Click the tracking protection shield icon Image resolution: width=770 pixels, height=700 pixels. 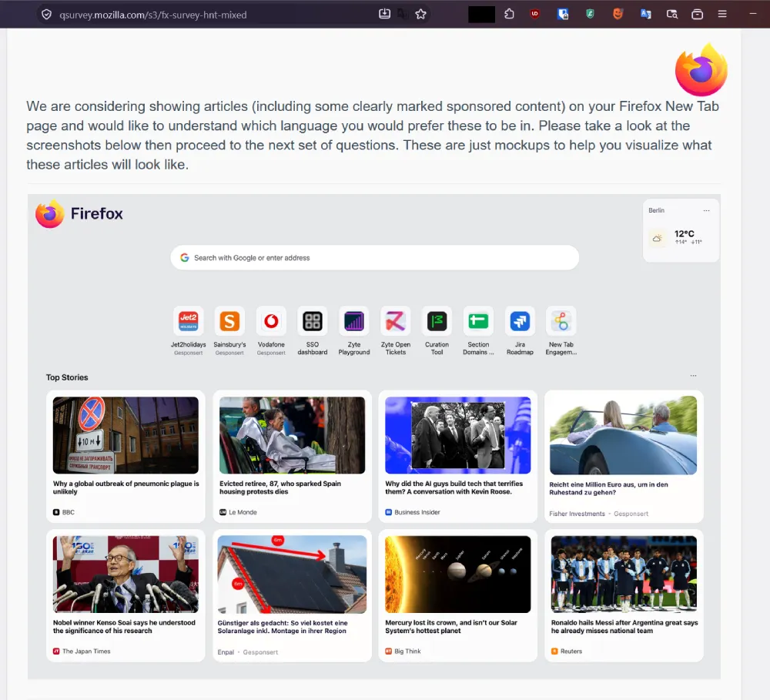(x=47, y=14)
